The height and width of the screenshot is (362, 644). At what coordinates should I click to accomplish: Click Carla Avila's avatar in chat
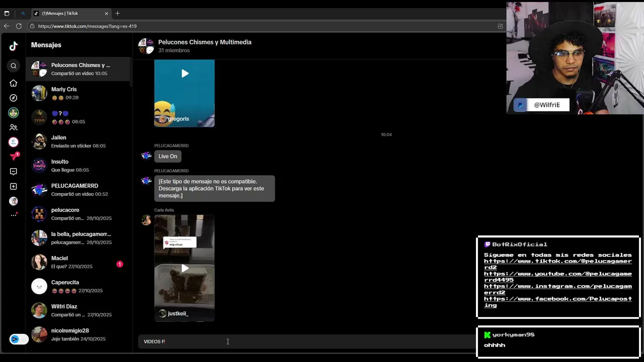pos(146,220)
